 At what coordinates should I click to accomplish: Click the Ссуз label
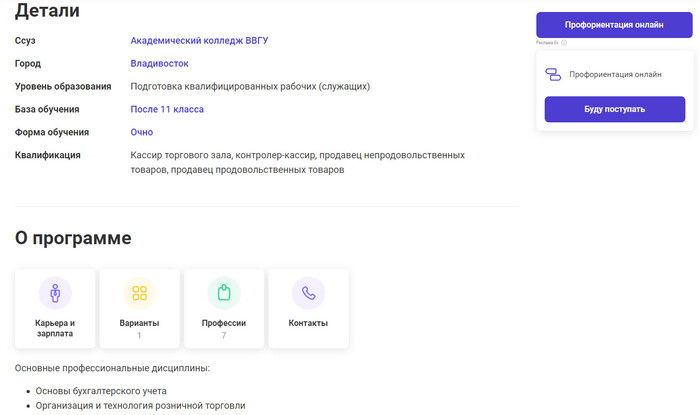tap(25, 41)
